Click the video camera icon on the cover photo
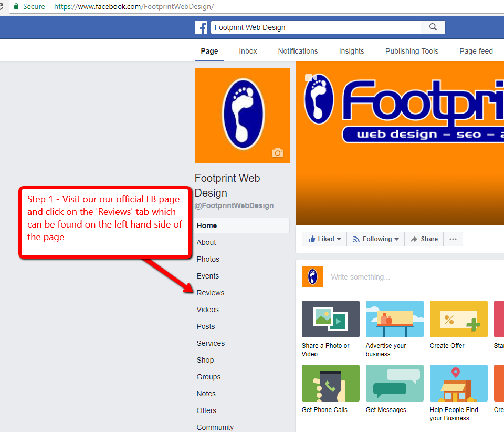The height and width of the screenshot is (432, 504). (x=310, y=77)
